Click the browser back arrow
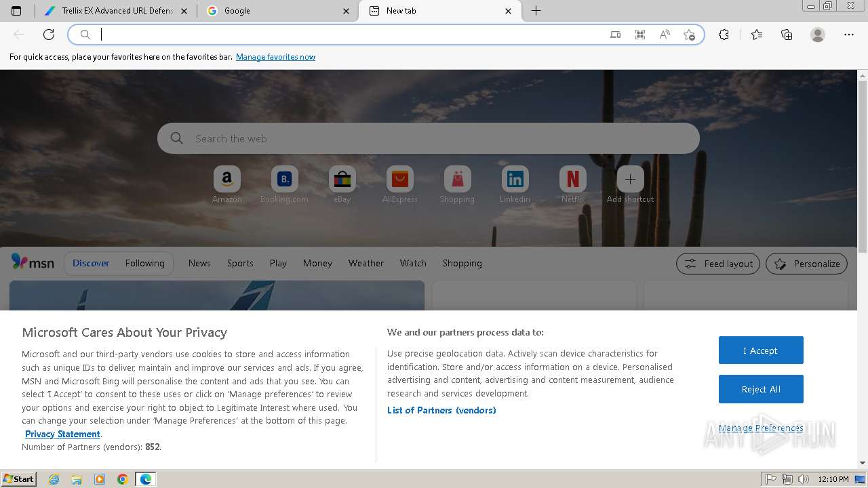868x488 pixels. click(19, 35)
